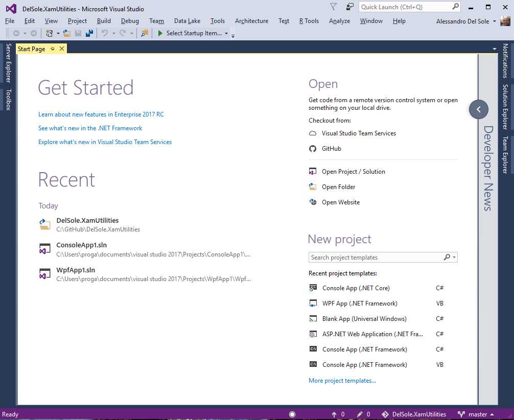
Task: Open recent ConsoleApp1.sln solution
Action: 144,249
